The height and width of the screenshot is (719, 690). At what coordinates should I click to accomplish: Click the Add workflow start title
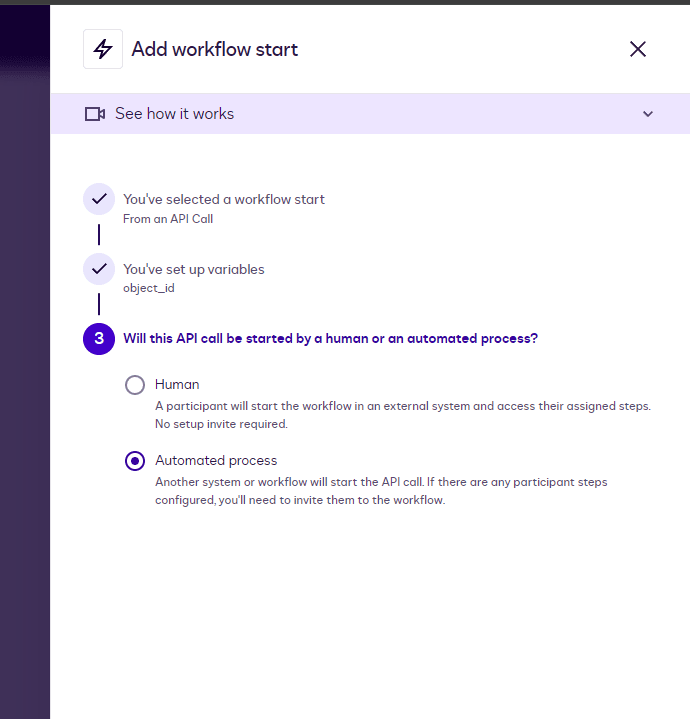tap(215, 49)
